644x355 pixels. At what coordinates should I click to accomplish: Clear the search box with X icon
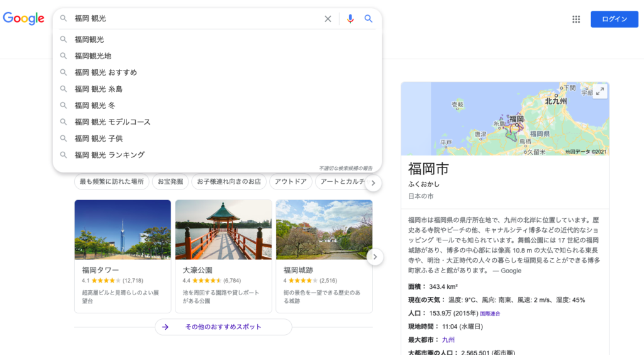tap(328, 18)
